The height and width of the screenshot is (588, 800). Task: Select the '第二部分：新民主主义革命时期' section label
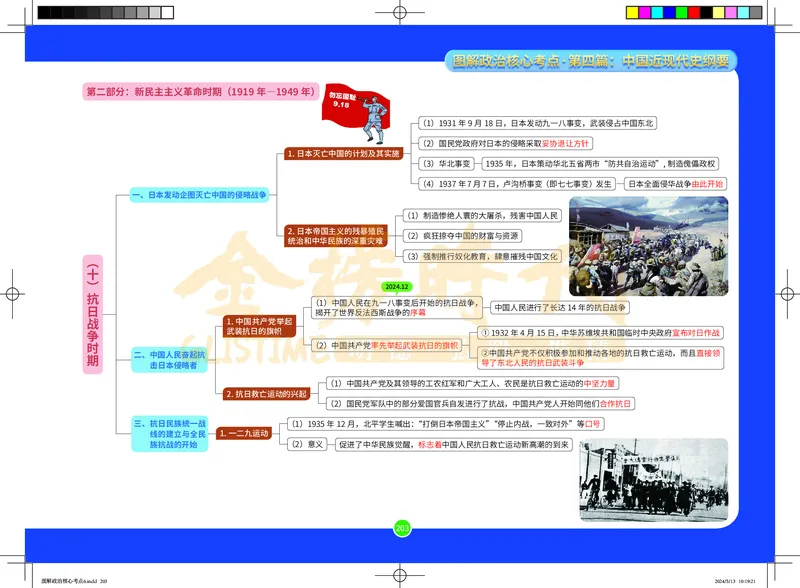(x=200, y=88)
